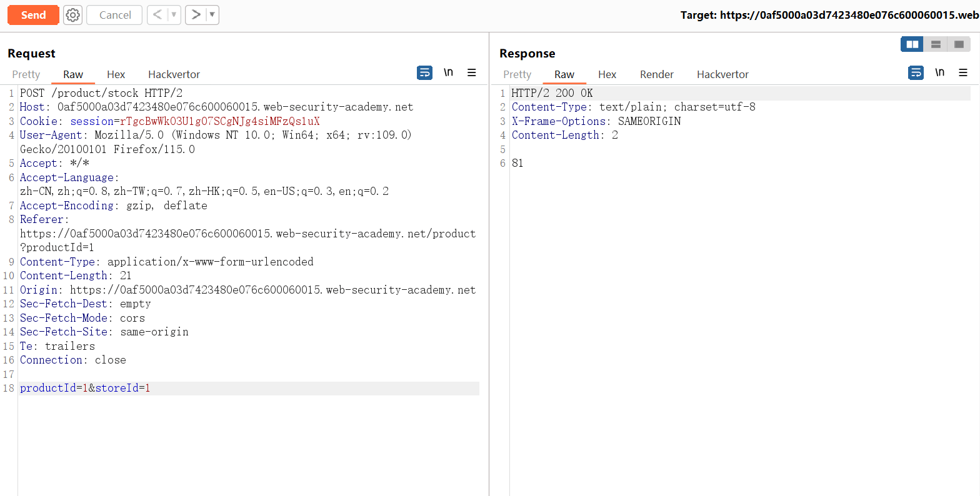Open the Response panel hamburger options menu
This screenshot has width=980, height=496.
[963, 73]
